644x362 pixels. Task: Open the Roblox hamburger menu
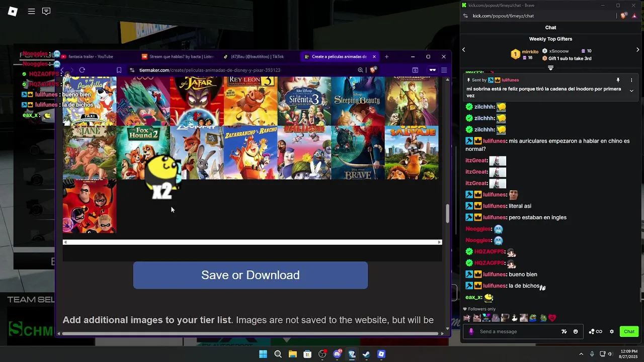click(31, 11)
